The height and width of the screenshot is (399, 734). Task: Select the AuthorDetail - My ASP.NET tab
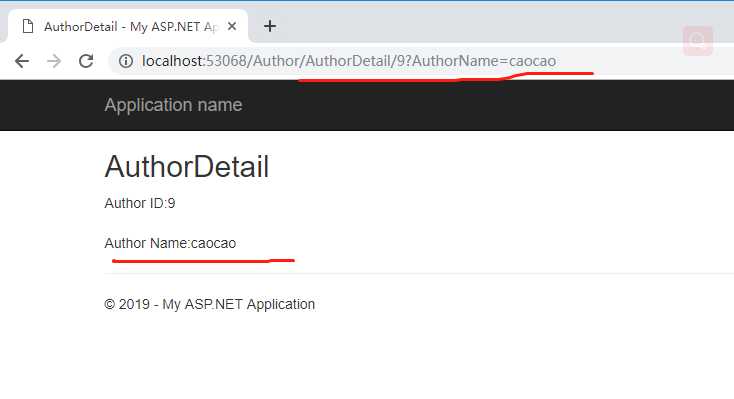pyautogui.click(x=128, y=27)
